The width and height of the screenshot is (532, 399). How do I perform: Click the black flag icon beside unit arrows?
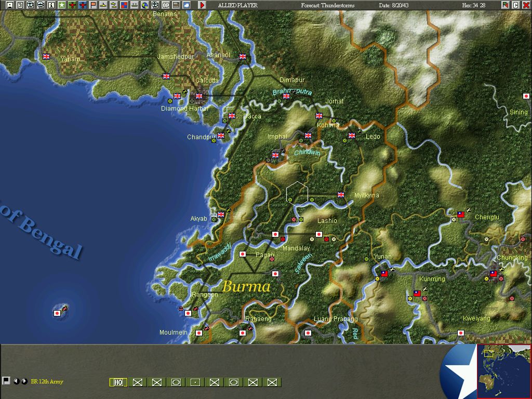[x=6, y=381]
